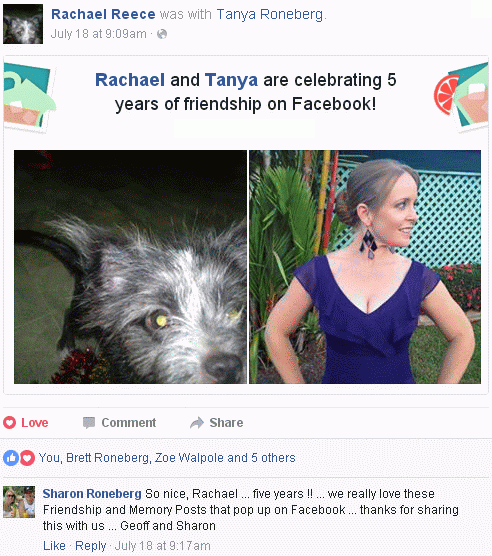Viewport: 492px width, 556px height.
Task: Open Sharon Roneberg's name in the comment
Action: [92, 494]
